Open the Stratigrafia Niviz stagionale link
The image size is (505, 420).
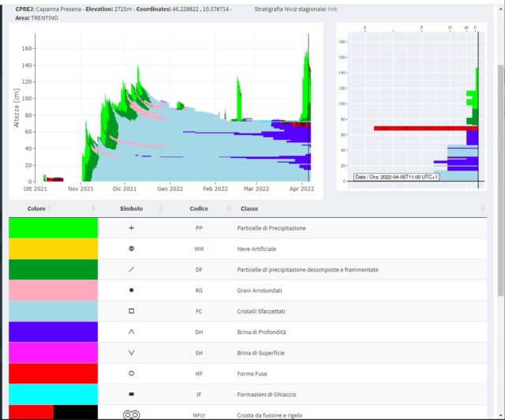tap(332, 8)
